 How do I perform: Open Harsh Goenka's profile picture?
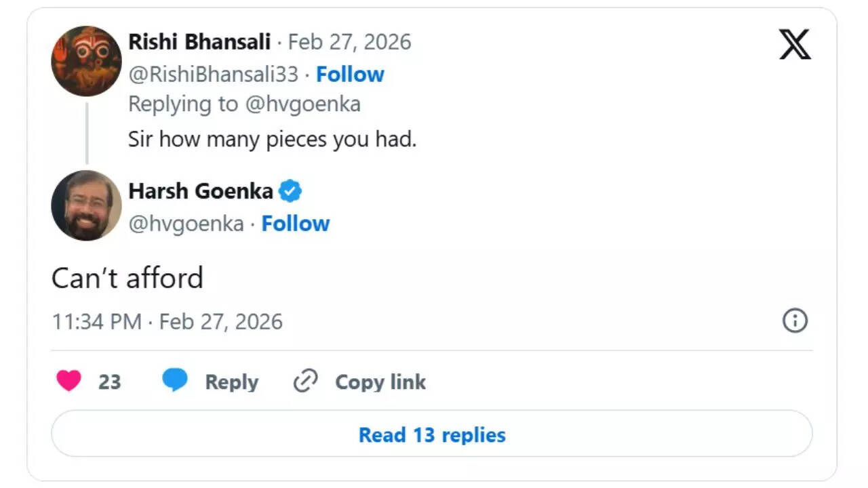pos(85,206)
